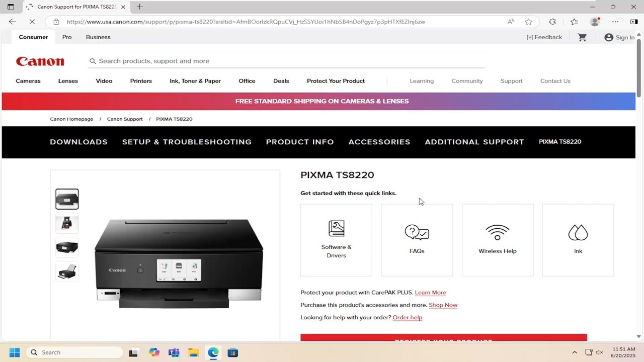Viewport: 644px width, 362px height.
Task: Click the Windows Start button
Action: point(14,352)
